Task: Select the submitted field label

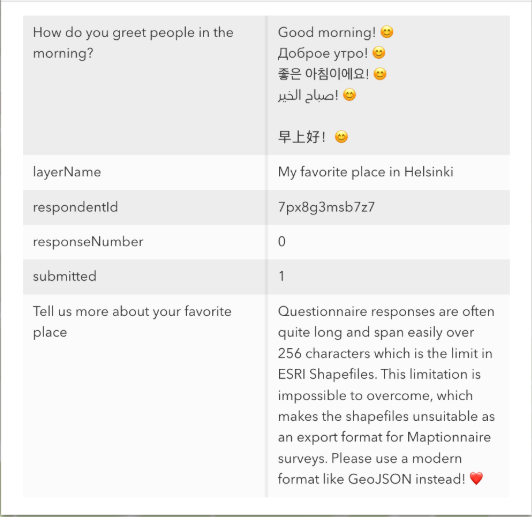Action: click(x=65, y=276)
